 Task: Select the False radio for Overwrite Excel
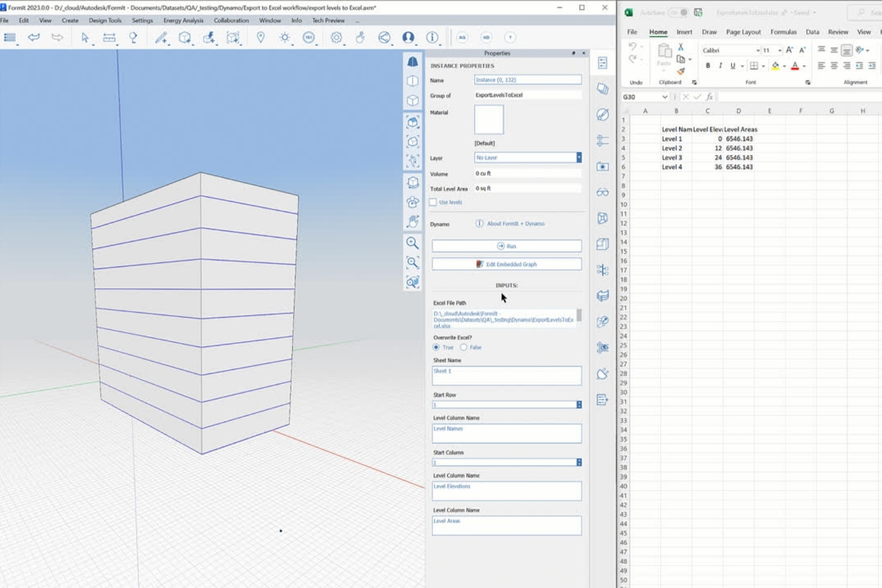(463, 348)
